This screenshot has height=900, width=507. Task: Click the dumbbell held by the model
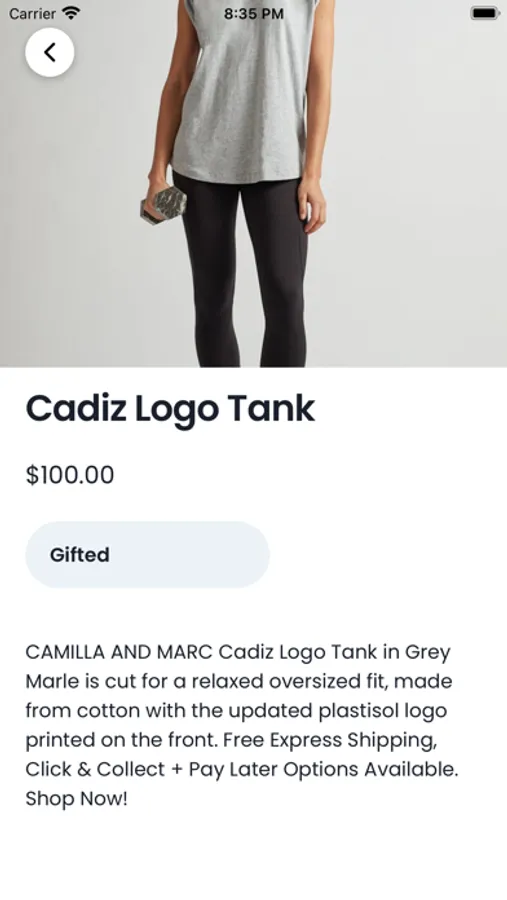pyautogui.click(x=164, y=205)
